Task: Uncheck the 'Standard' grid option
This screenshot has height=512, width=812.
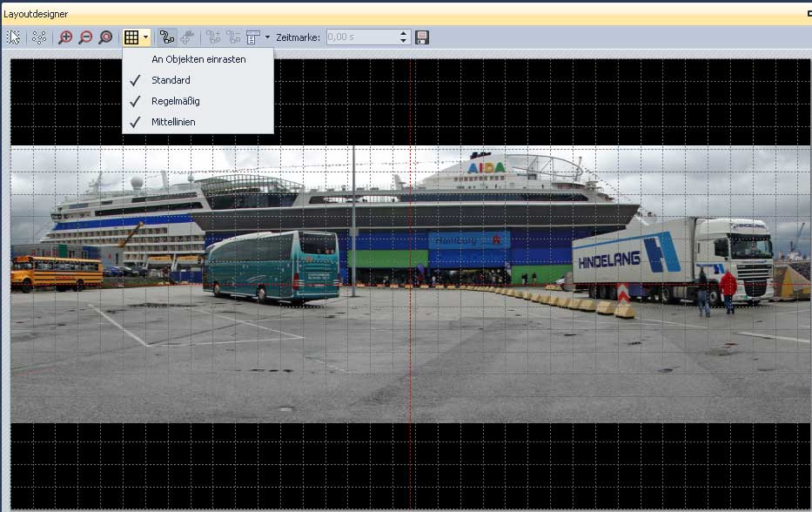Action: pyautogui.click(x=171, y=80)
